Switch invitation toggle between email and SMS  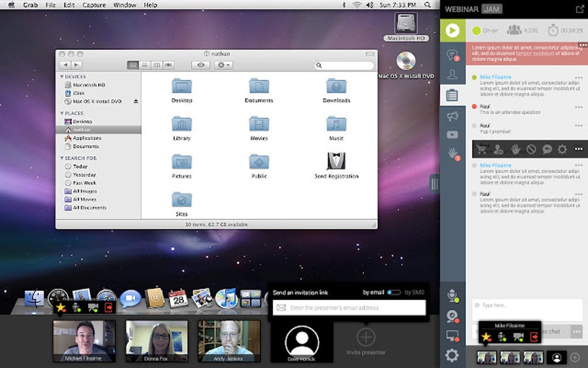coord(394,292)
